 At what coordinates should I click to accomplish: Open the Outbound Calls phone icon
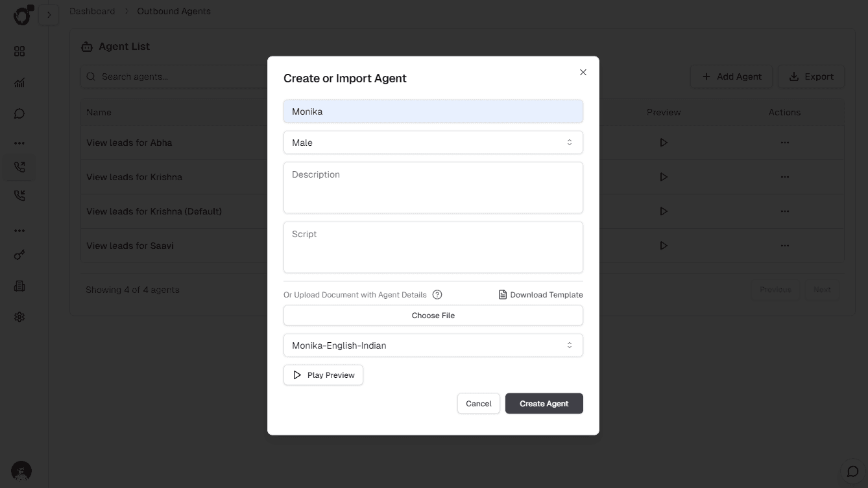pos(19,167)
